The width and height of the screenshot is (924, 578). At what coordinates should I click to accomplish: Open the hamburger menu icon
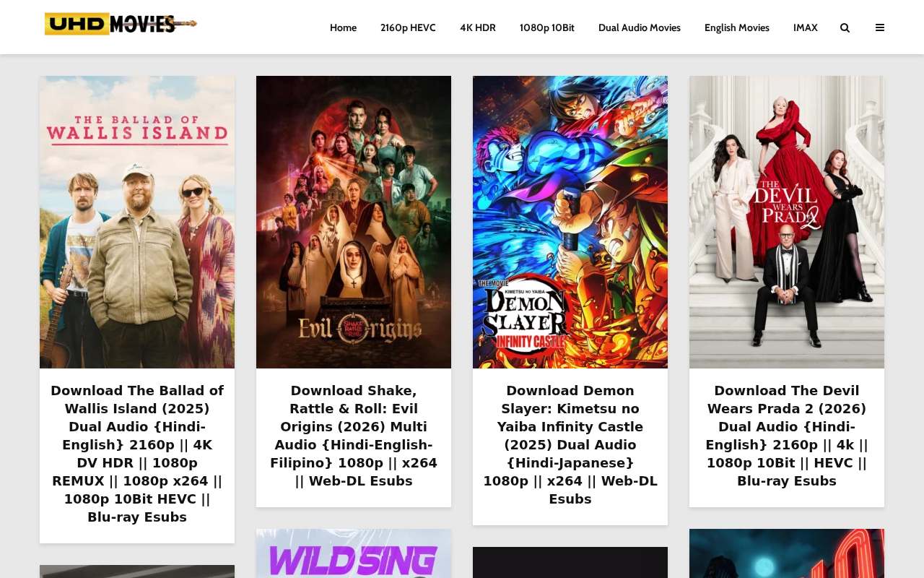tap(879, 27)
